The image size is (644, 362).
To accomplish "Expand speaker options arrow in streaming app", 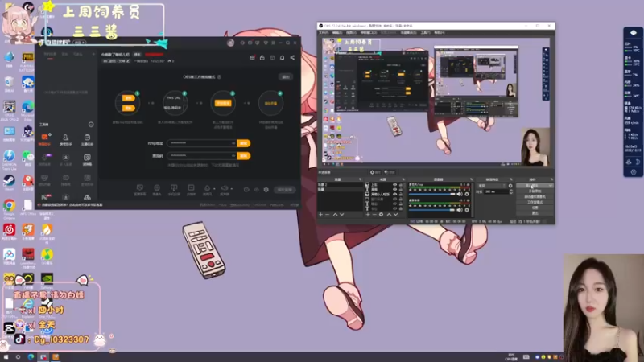I will pyautogui.click(x=232, y=189).
